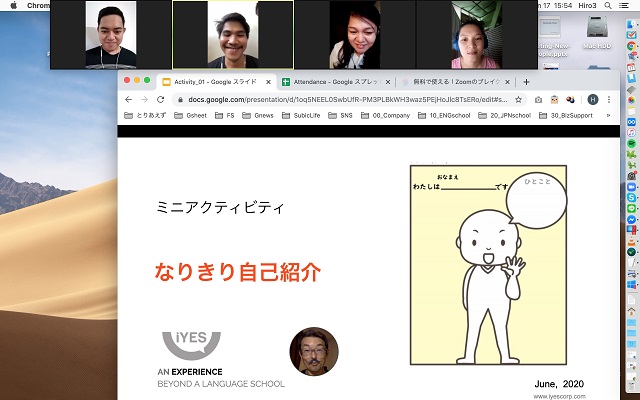Click the www.iyescorp.com text
This screenshot has height=400, width=640.
coord(559,396)
